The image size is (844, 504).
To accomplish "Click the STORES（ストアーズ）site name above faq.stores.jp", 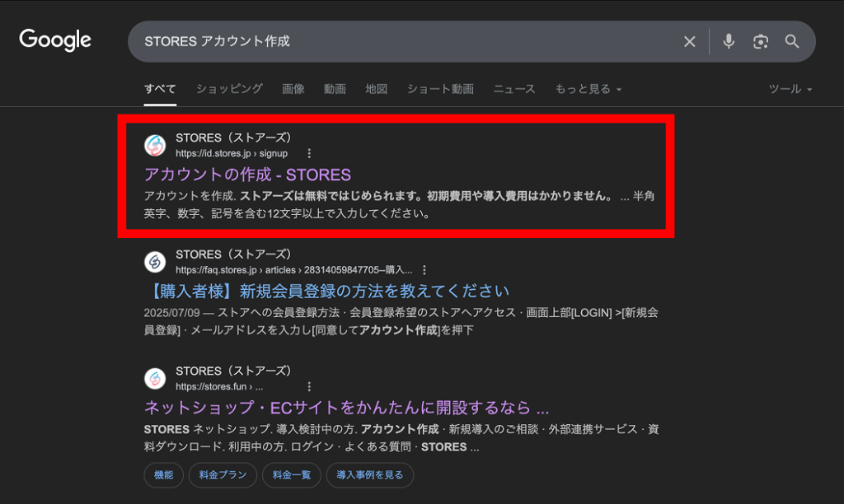I will [233, 254].
